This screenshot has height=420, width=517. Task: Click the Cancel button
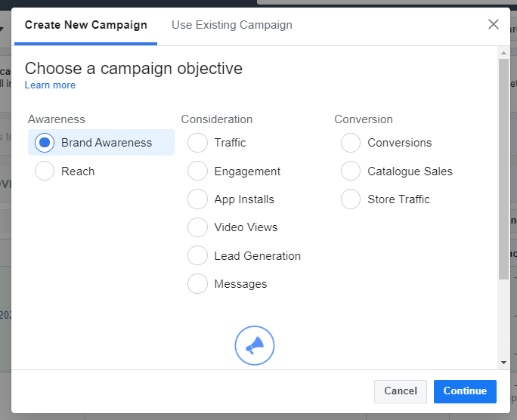click(401, 391)
